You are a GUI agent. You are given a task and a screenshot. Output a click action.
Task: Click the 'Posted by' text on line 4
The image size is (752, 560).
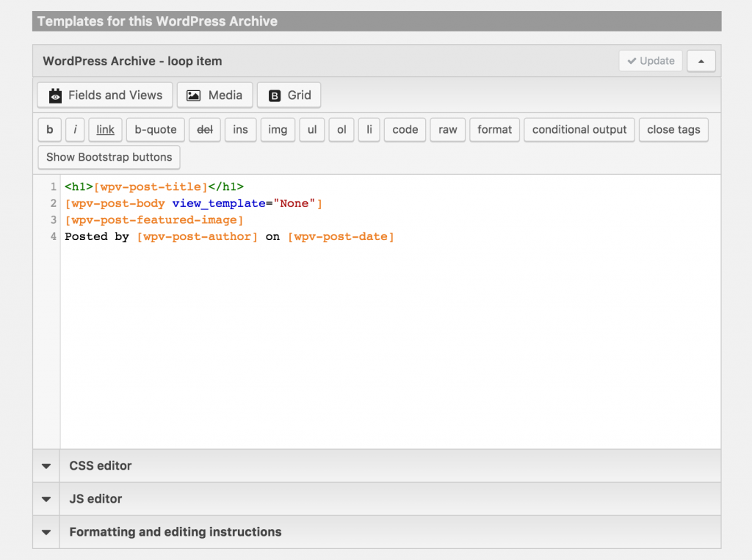pyautogui.click(x=97, y=236)
